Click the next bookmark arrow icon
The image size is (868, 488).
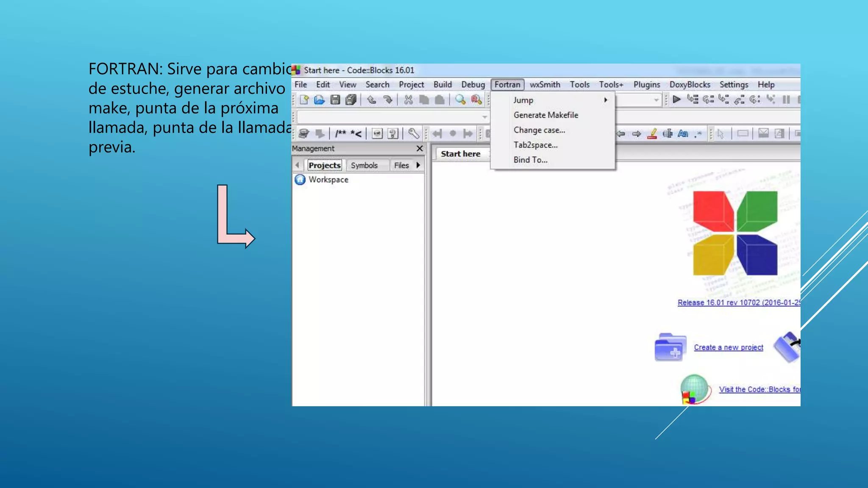pyautogui.click(x=468, y=134)
